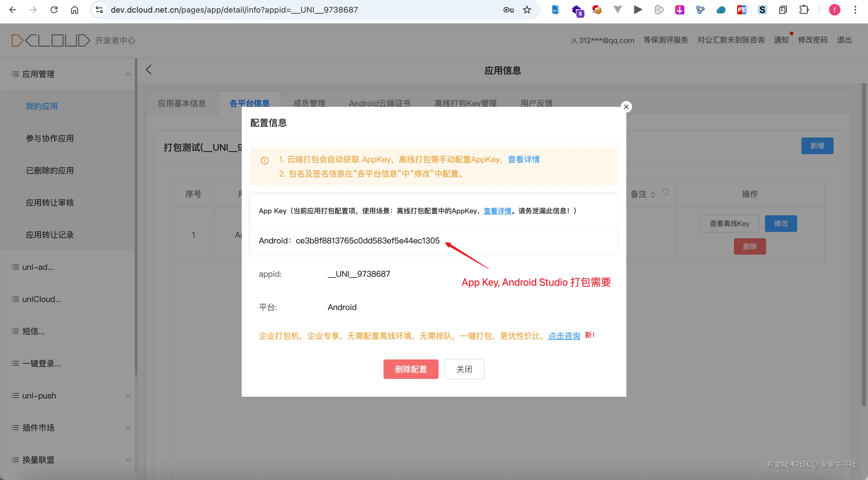
Task: Bookmark page with star icon
Action: coord(527,10)
